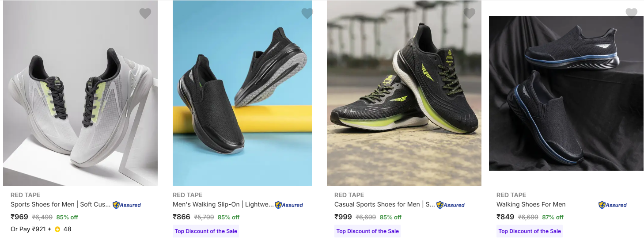
Task: Click Assured badge beside Walking Shoes For Men
Action: 613,205
